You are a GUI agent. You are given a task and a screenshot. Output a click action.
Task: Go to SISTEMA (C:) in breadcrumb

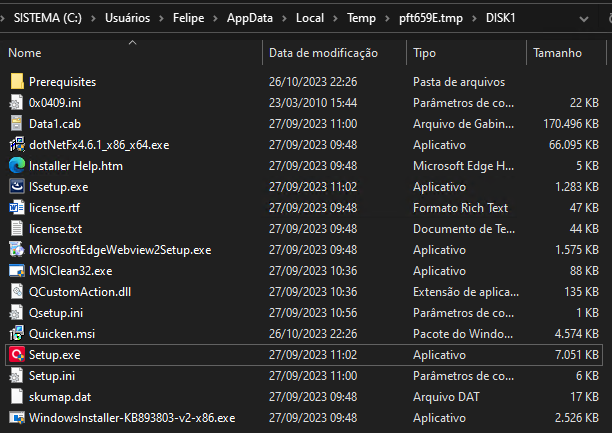tap(48, 18)
